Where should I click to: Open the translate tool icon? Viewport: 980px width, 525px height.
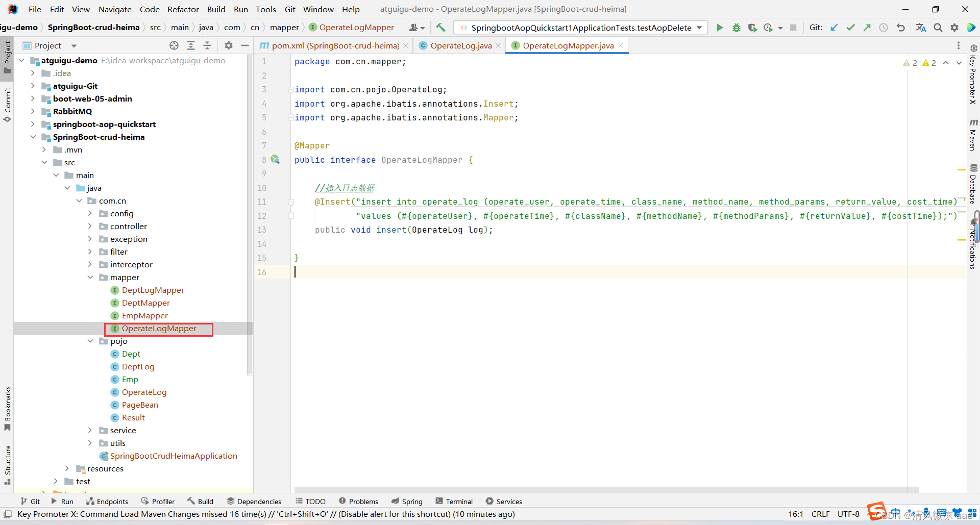tap(921, 28)
